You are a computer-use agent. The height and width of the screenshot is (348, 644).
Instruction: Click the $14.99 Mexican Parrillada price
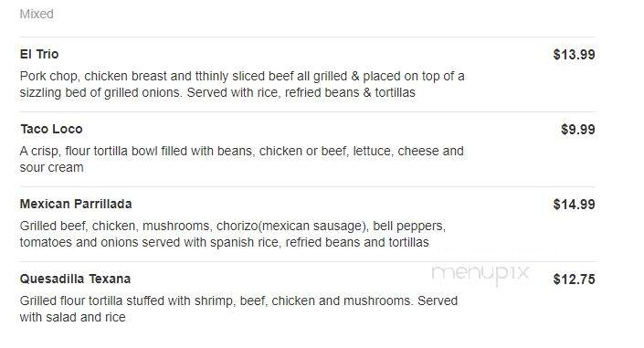click(574, 205)
